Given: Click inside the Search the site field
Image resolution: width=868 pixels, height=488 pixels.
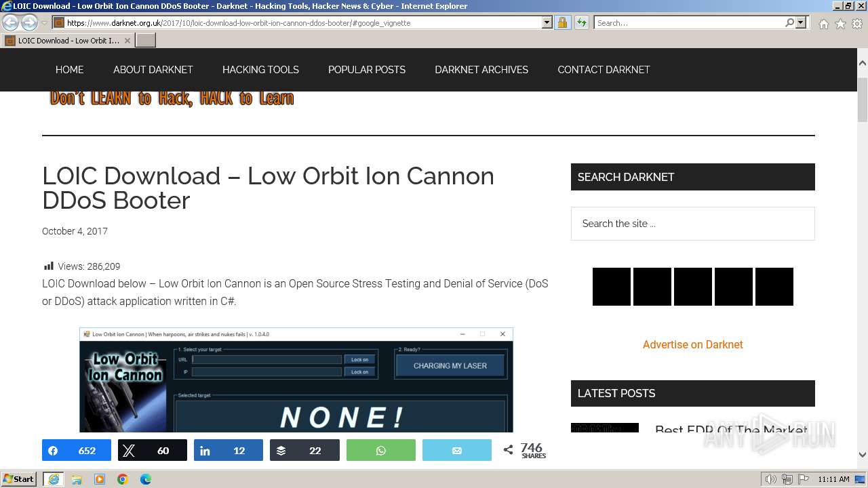Looking at the screenshot, I should tap(692, 224).
